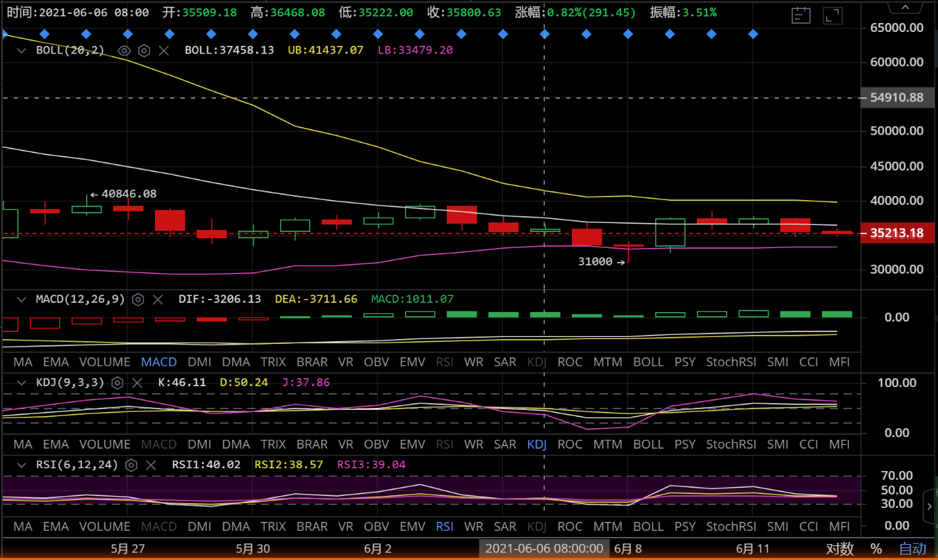Select VOLUME in the RSI panel row
This screenshot has height=560, width=938.
(104, 526)
